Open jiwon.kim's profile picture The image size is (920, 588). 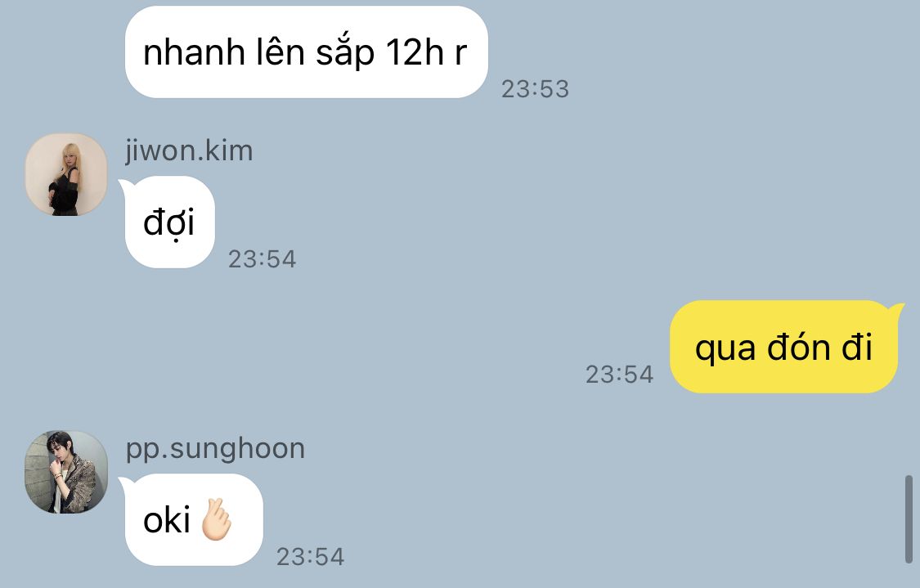click(65, 174)
